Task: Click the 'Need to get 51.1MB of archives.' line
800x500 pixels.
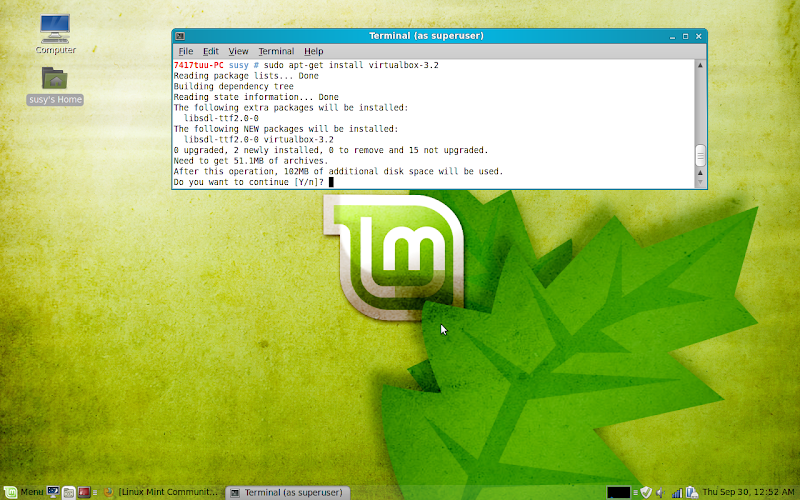Action: (x=251, y=161)
